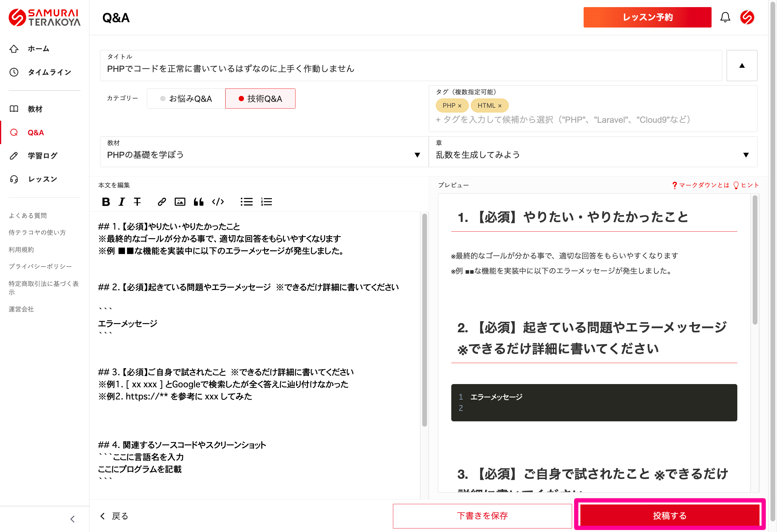Click the numbered list icon
This screenshot has height=532, width=777.
[x=267, y=202]
